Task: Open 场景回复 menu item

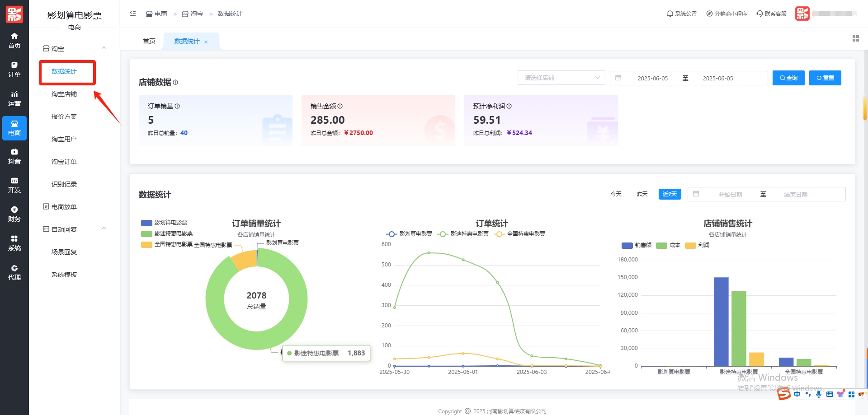Action: tap(64, 252)
